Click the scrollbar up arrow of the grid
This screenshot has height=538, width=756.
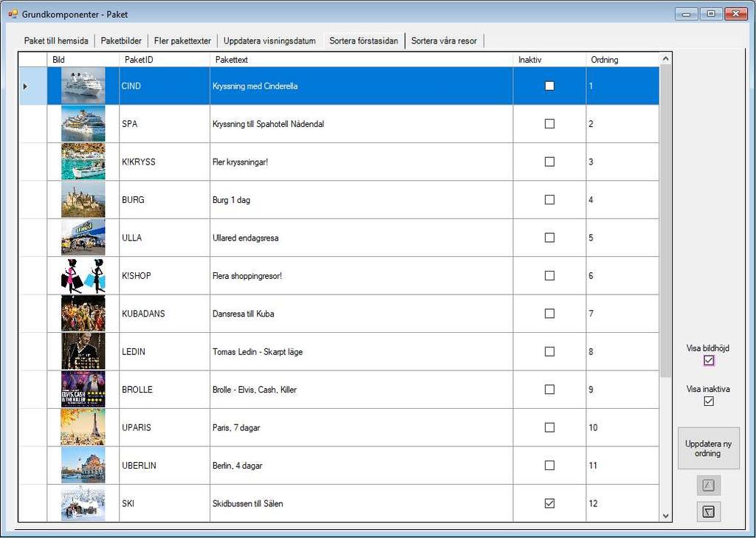665,59
